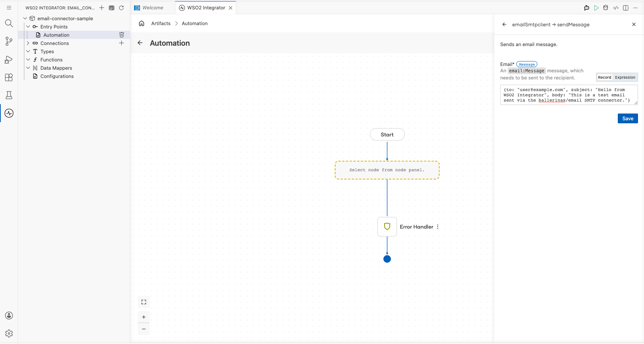Close the WSO2 Integrator tab

point(231,7)
